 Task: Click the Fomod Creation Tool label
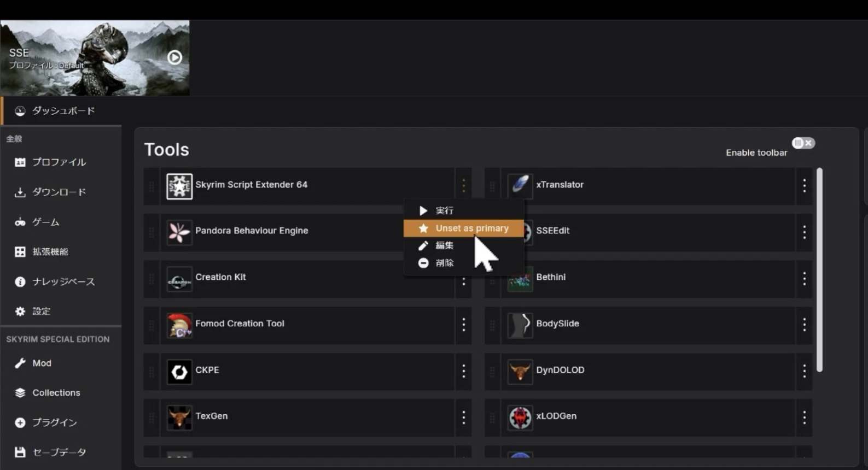240,324
